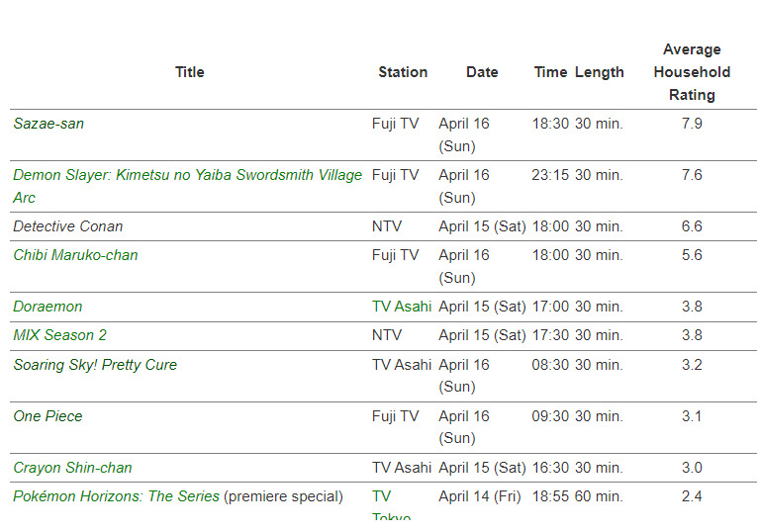
Task: Visit the Soaring Sky! Pretty Cure link
Action: pos(95,365)
